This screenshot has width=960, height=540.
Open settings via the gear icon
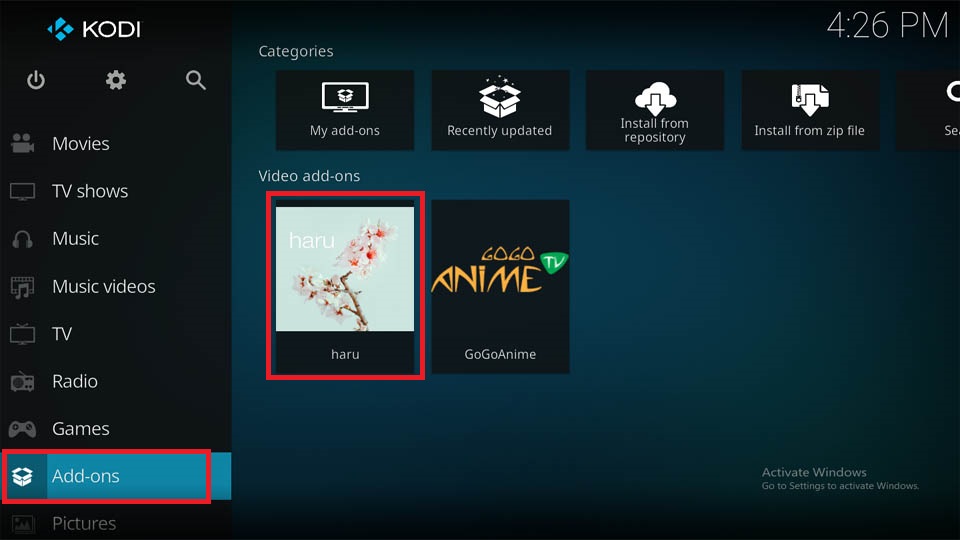click(116, 80)
